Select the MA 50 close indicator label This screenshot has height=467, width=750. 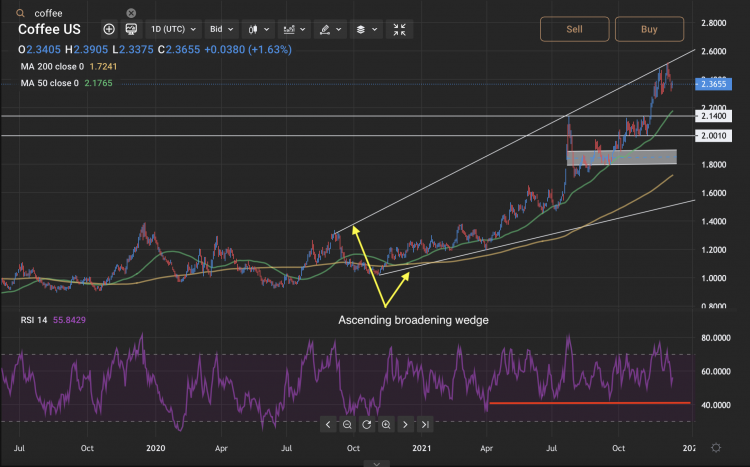click(50, 83)
